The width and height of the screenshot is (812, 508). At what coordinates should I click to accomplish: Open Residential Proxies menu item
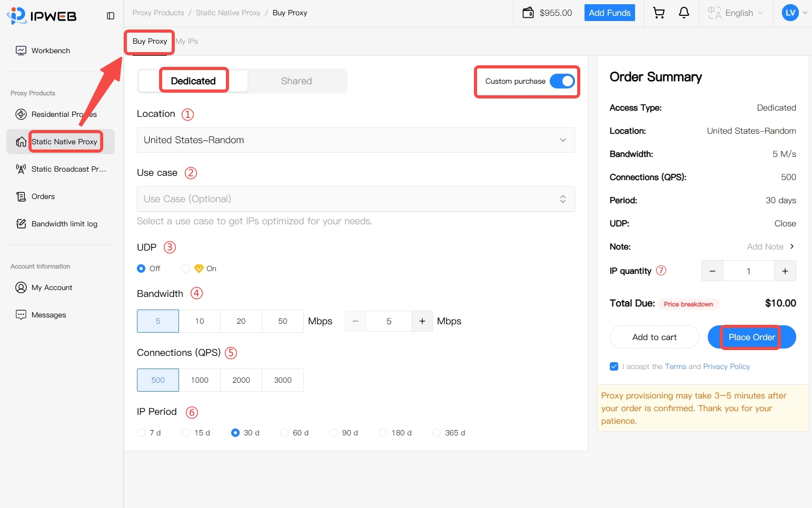tap(61, 114)
